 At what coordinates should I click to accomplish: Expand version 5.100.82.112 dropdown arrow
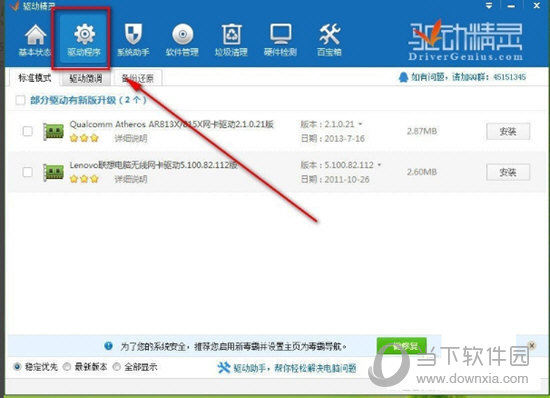(x=380, y=165)
